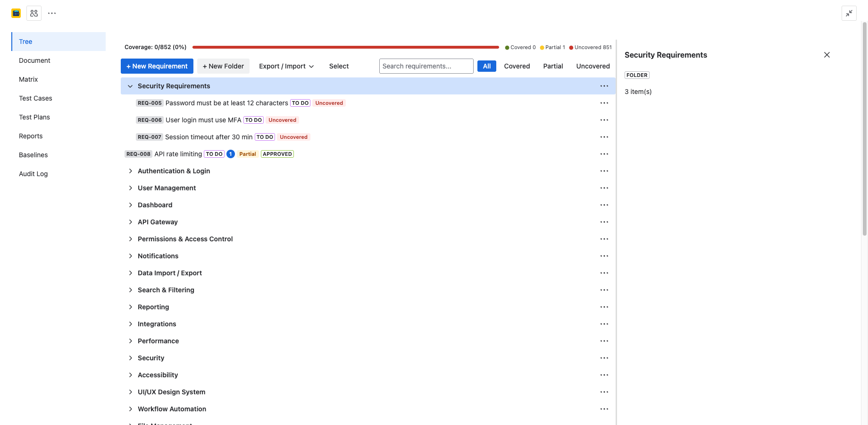Collapse the Security Requirements folder
The height and width of the screenshot is (425, 868).
130,86
